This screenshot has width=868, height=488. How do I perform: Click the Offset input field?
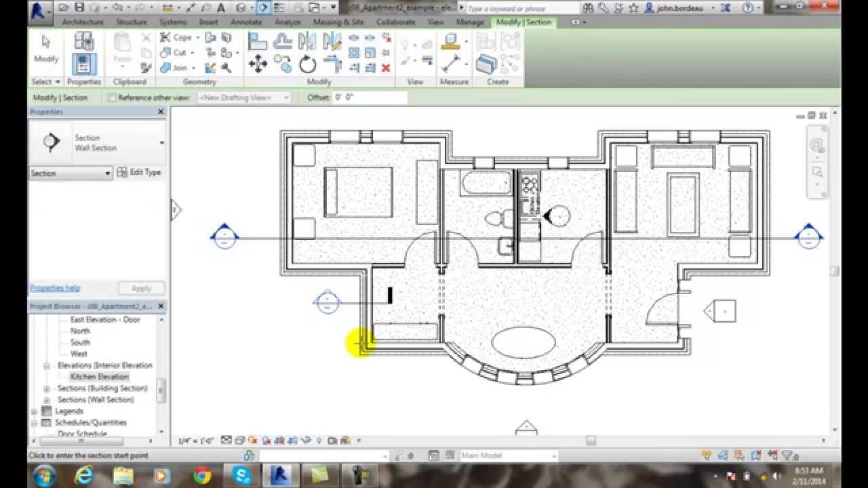pos(371,98)
